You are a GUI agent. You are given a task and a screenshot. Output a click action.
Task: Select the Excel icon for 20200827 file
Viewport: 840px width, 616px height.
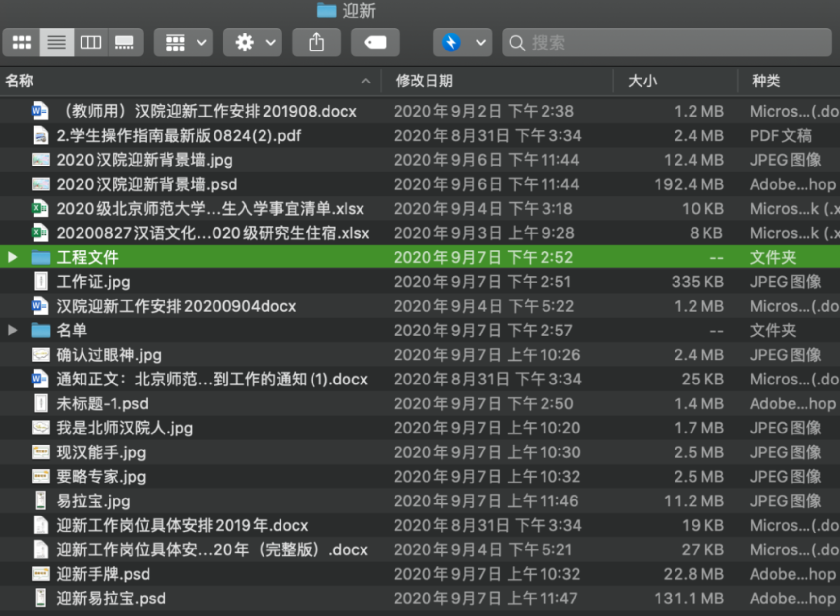coord(40,233)
